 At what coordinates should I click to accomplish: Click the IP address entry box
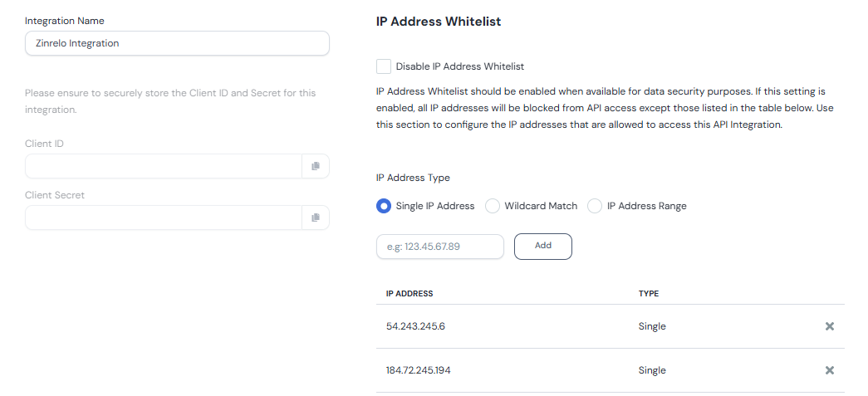tap(440, 247)
